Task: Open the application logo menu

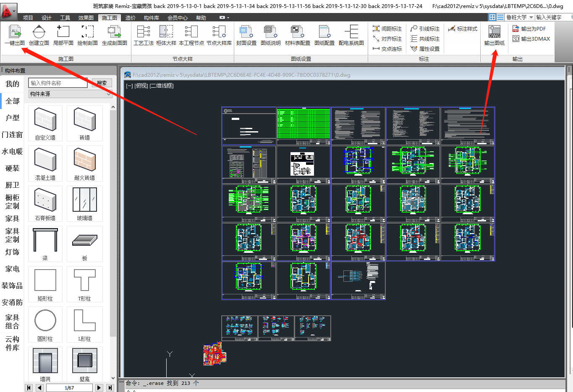Action: pyautogui.click(x=8, y=10)
